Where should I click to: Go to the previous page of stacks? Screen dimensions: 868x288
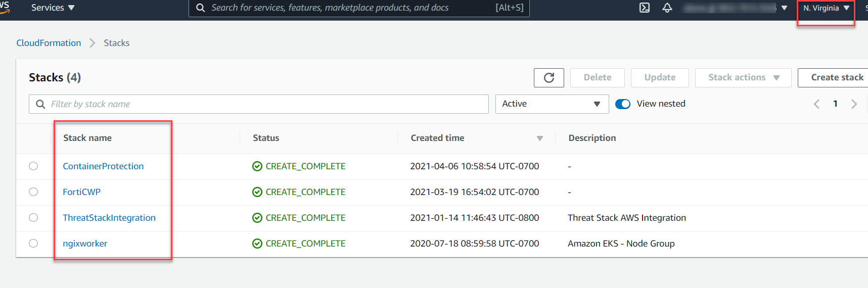coord(816,104)
